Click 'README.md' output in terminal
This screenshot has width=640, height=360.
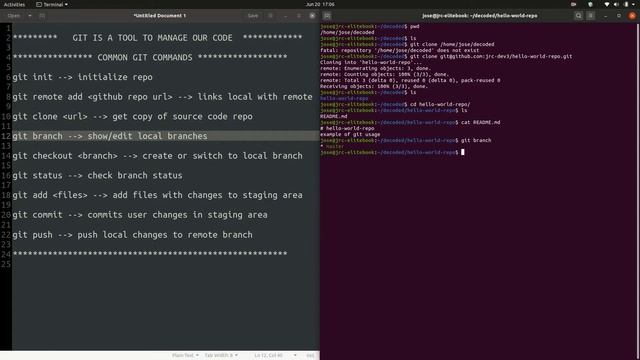(333, 116)
